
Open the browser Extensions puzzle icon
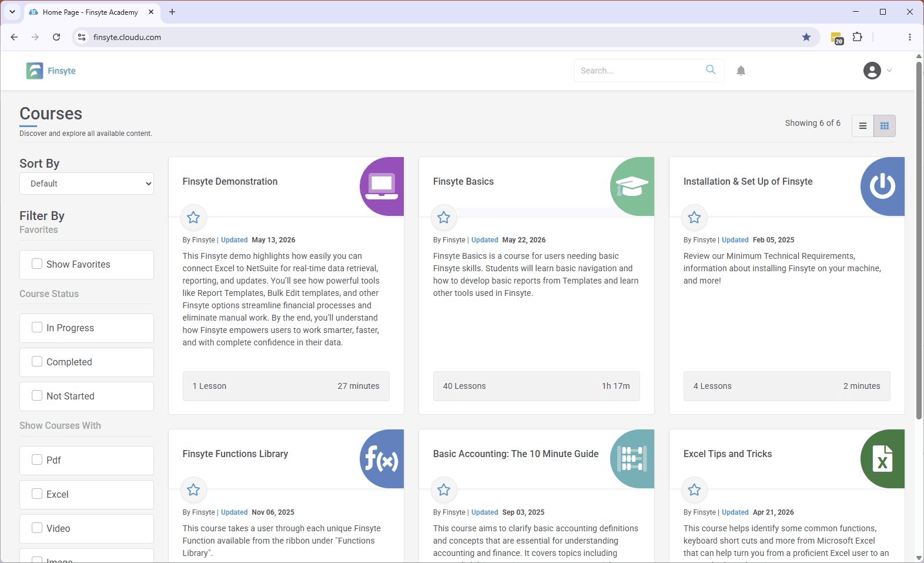coord(858,37)
